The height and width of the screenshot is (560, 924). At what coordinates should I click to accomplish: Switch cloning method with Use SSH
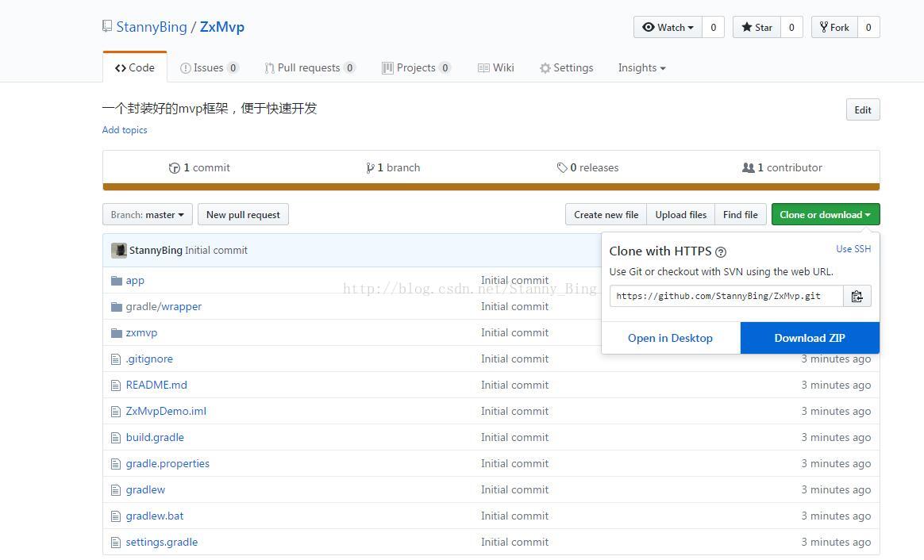tap(853, 249)
